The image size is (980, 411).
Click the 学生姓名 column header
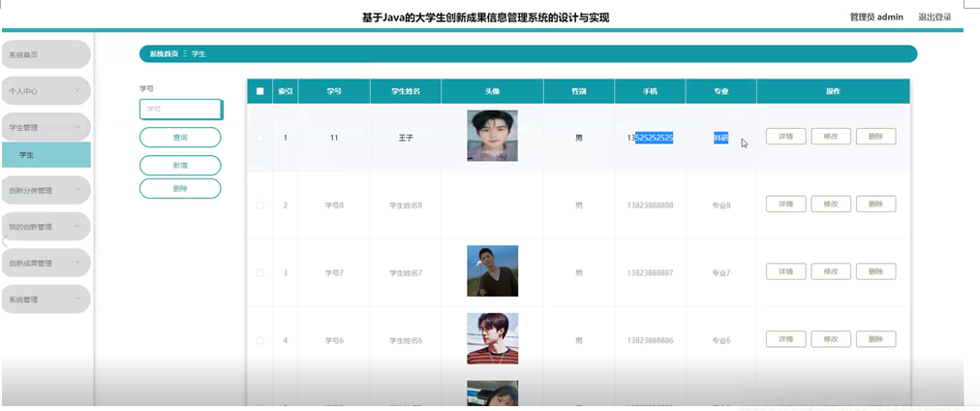[x=406, y=91]
